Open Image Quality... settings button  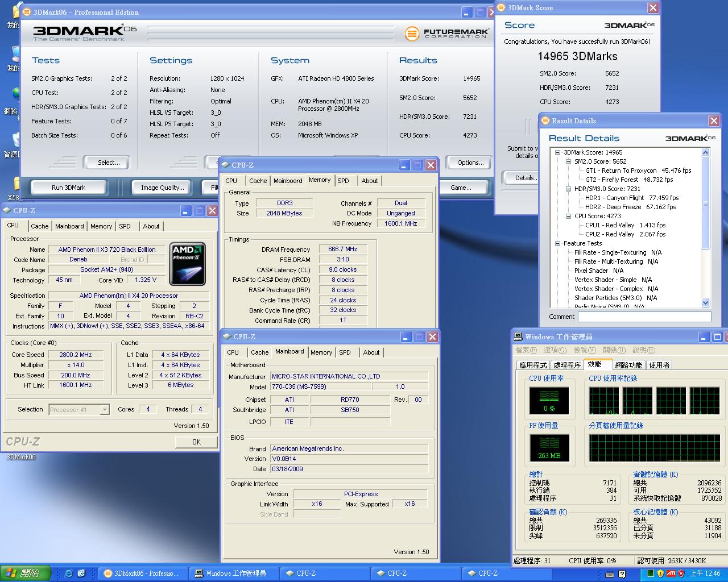pos(163,188)
